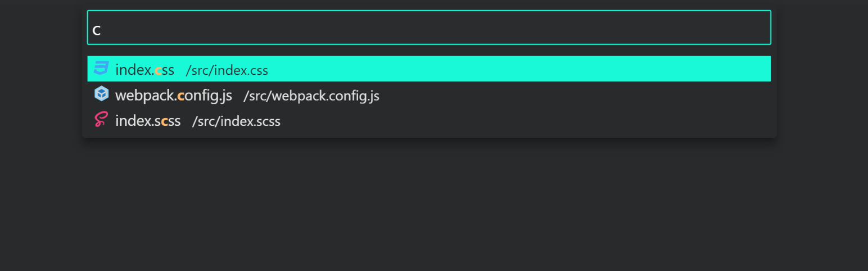The height and width of the screenshot is (271, 868).
Task: Click the orange highlighted 'c' in index.scss
Action: pyautogui.click(x=164, y=121)
